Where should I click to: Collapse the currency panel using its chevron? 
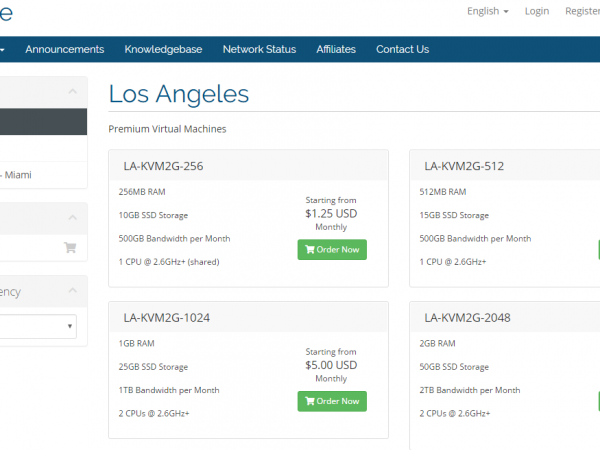(x=73, y=291)
